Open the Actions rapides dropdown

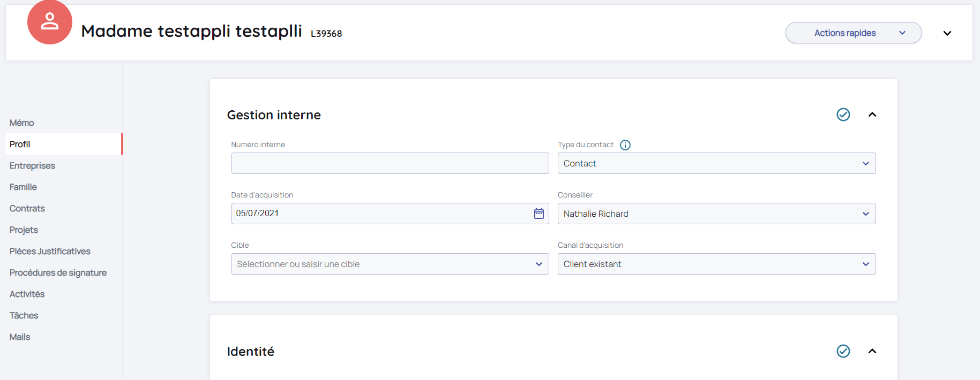click(x=853, y=33)
